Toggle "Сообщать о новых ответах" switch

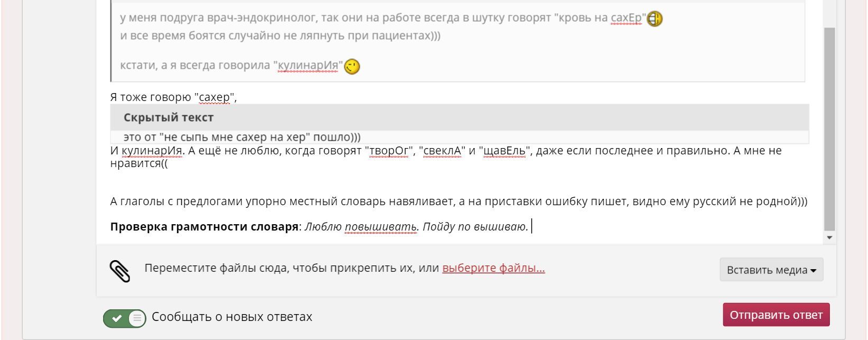[124, 318]
